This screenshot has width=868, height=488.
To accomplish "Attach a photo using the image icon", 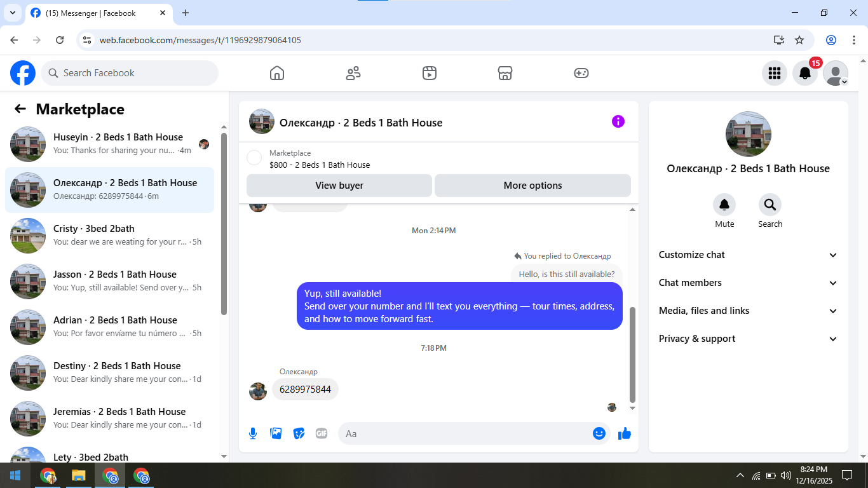I will pos(276,433).
